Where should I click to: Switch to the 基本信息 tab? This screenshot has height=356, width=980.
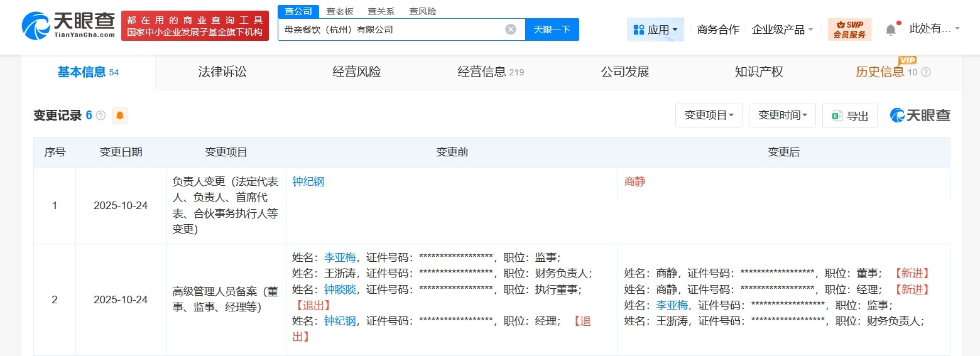point(88,72)
